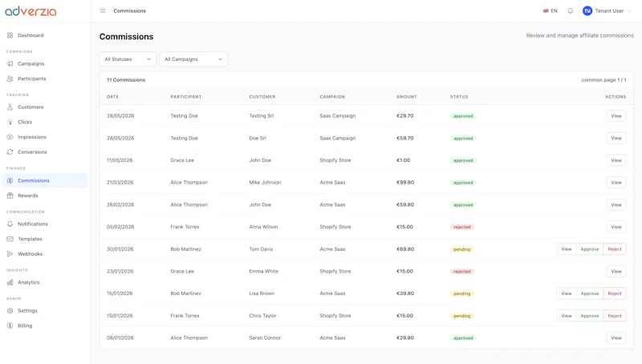642x364 pixels.
Task: Click the Customers person icon
Action: pyautogui.click(x=10, y=107)
